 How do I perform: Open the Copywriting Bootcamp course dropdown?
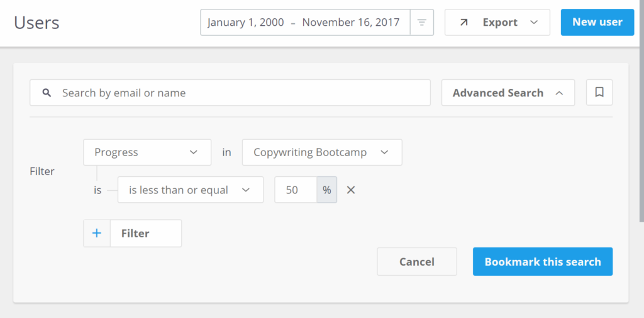pyautogui.click(x=322, y=152)
